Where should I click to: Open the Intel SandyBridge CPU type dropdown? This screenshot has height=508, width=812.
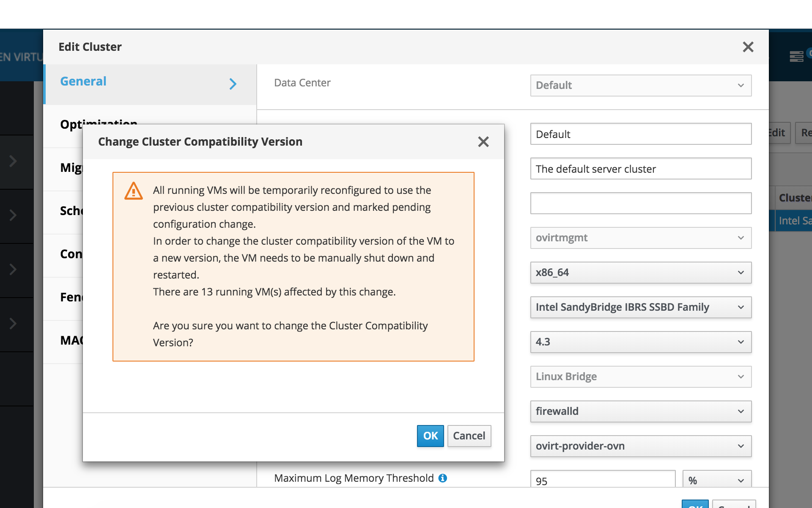[x=640, y=307]
